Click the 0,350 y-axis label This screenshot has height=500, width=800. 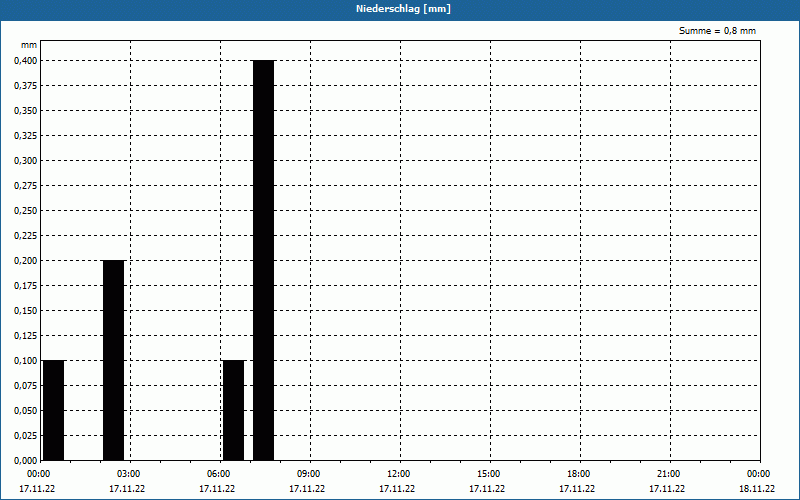point(26,111)
